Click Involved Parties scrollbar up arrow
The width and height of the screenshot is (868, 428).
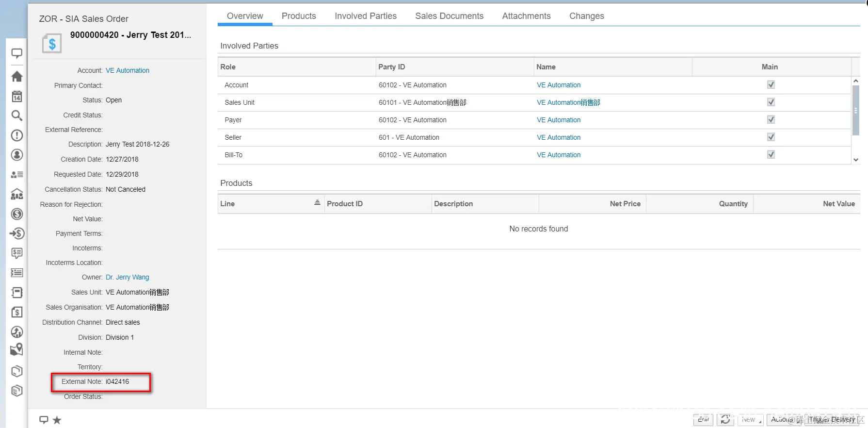[856, 81]
